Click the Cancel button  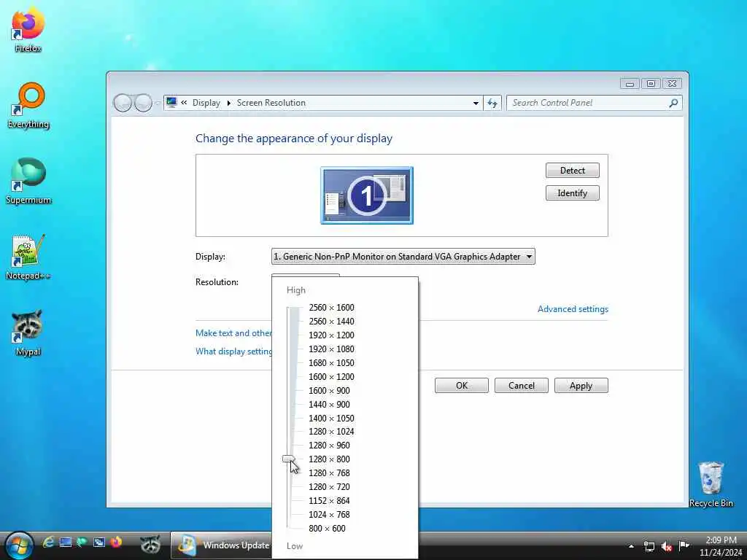click(521, 386)
